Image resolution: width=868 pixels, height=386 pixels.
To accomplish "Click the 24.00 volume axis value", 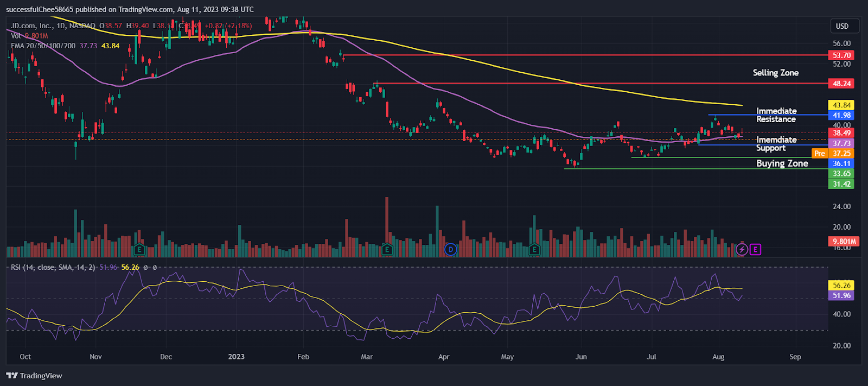I will click(841, 206).
